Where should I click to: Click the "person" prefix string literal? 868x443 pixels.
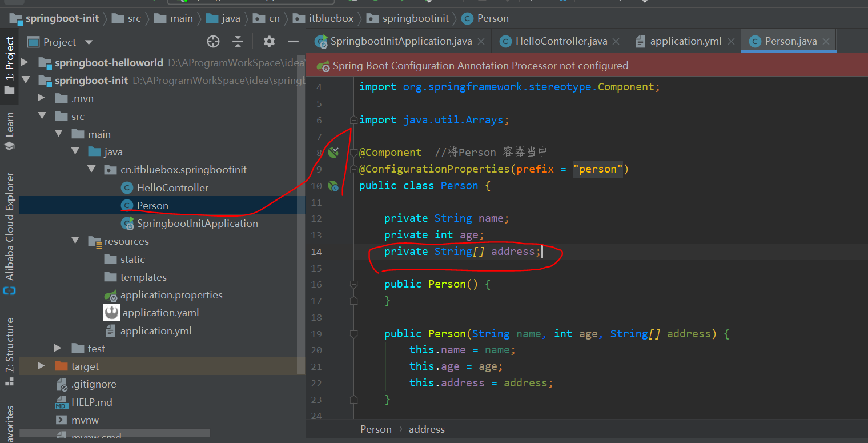598,169
